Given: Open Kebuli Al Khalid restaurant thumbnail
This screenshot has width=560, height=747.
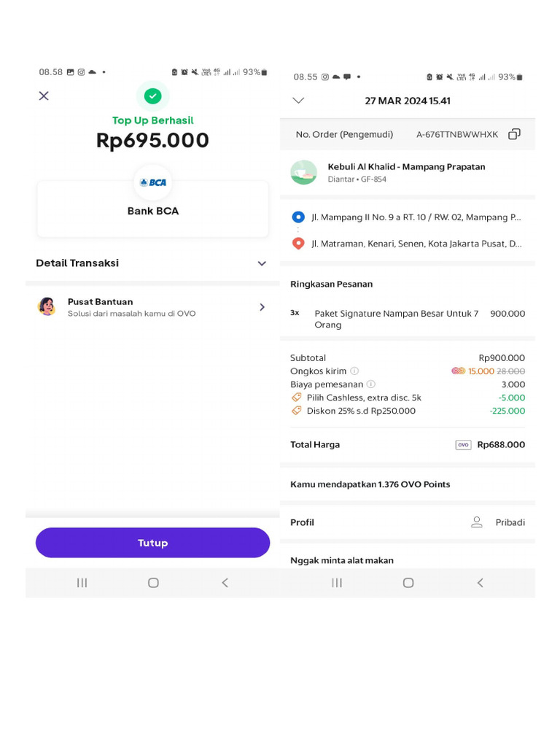Looking at the screenshot, I should 303,172.
